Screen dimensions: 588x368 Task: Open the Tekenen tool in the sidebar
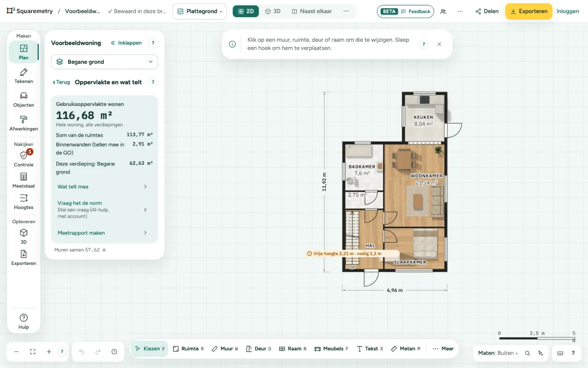point(24,76)
